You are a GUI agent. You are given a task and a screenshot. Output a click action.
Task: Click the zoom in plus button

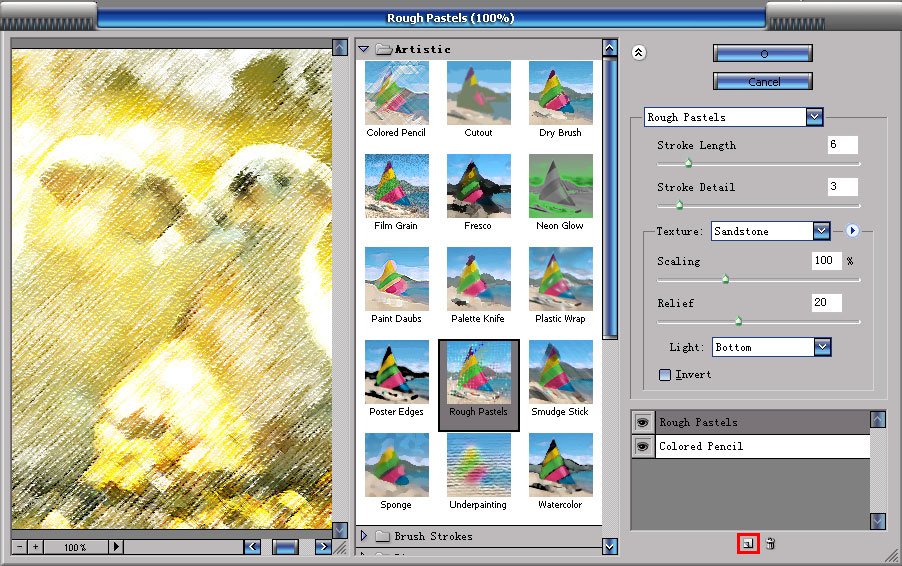pos(36,546)
